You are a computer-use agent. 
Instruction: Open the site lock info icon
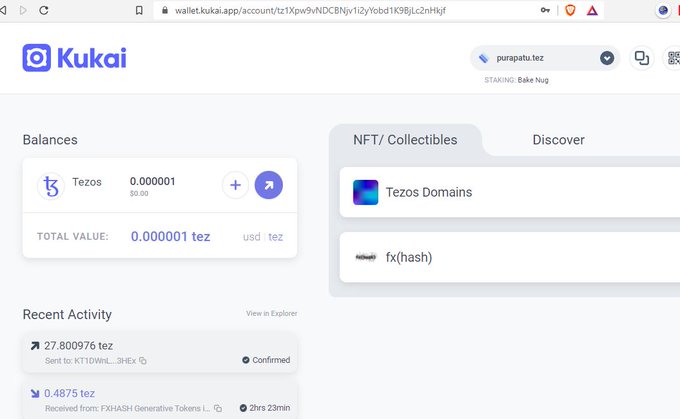(x=165, y=10)
